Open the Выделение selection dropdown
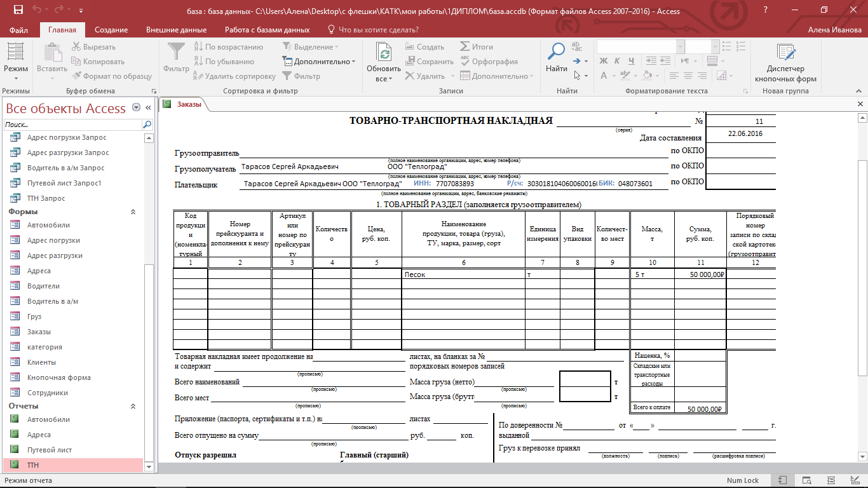The image size is (868, 488). [x=310, y=47]
